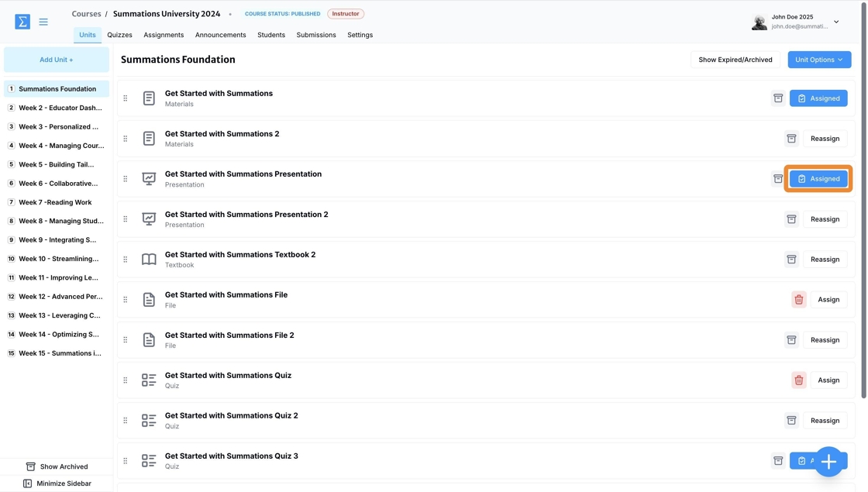Click drag handle of Summations Textbook 2 row
The image size is (868, 492).
(x=125, y=259)
